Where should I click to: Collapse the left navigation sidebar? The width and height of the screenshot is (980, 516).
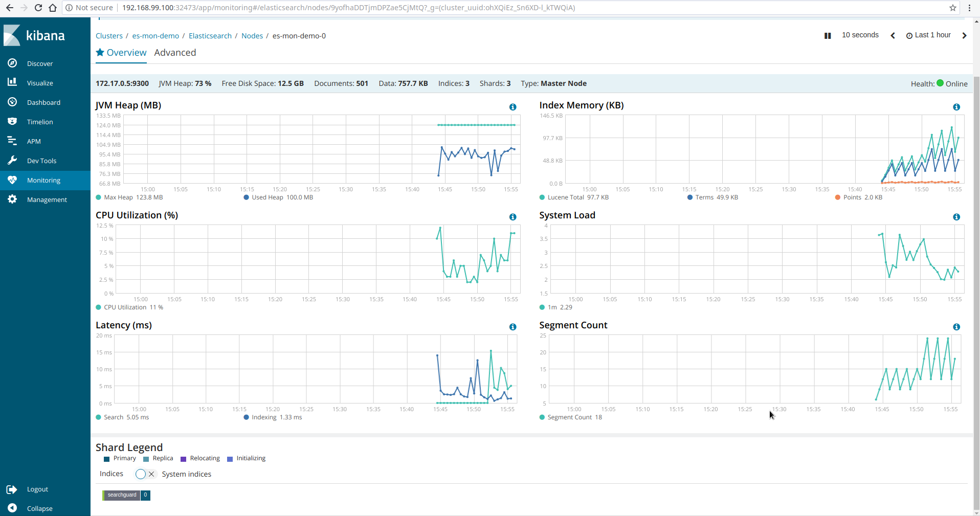click(x=40, y=508)
